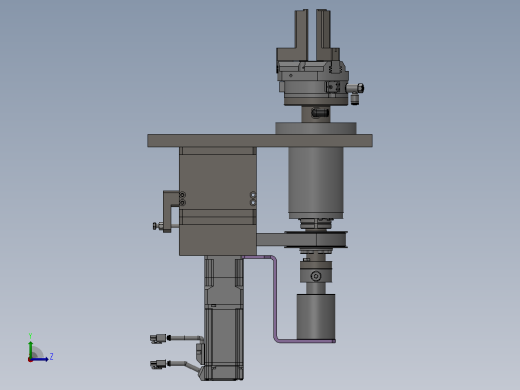Select the shaft coupling with the round screw
The width and height of the screenshot is (520, 390).
coord(316,272)
